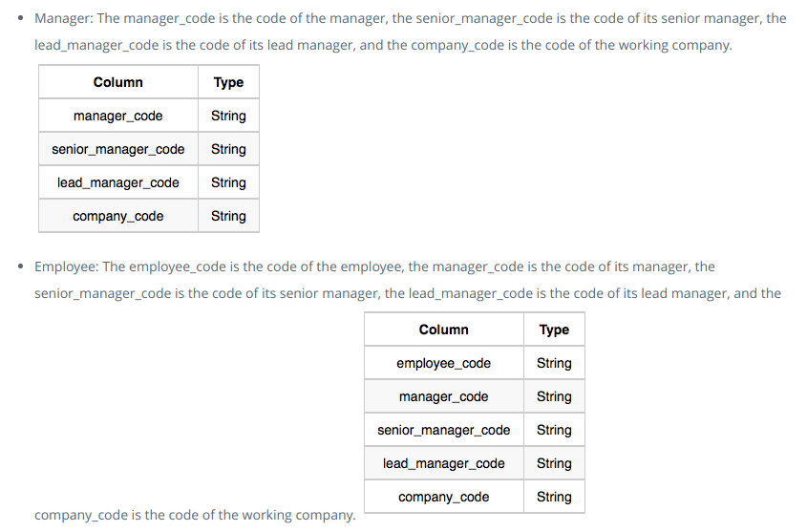This screenshot has height=532, width=807.
Task: Click Type header of Employee table
Action: pyautogui.click(x=554, y=330)
